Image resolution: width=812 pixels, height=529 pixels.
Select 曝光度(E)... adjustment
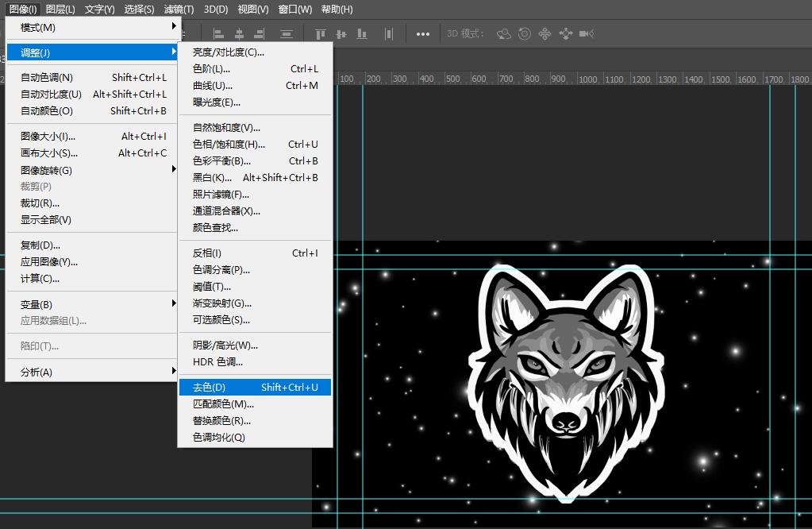tap(256, 102)
